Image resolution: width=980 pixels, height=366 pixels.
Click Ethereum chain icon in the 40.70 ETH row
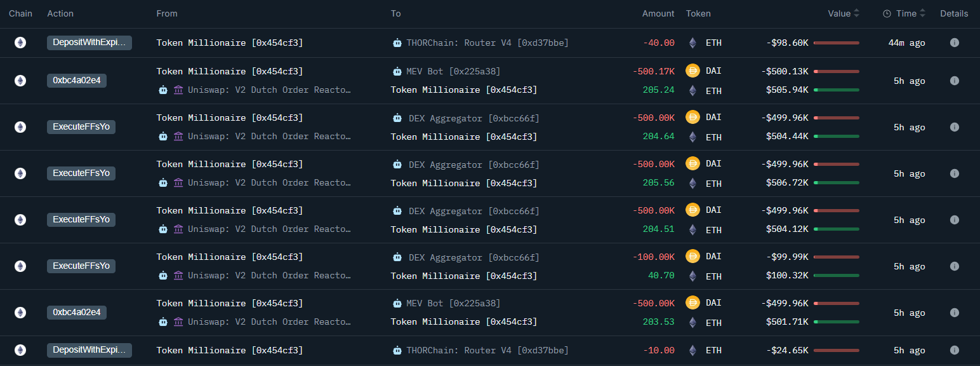(20, 266)
